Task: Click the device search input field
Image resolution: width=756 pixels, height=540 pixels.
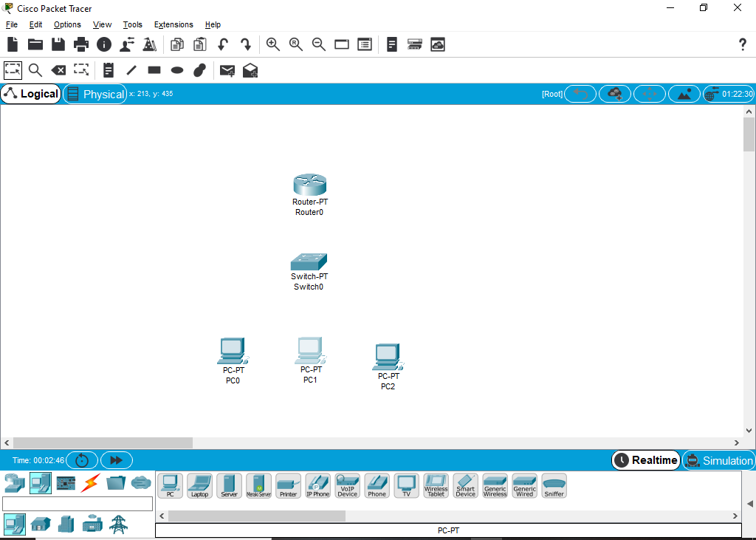Action: tap(77, 504)
